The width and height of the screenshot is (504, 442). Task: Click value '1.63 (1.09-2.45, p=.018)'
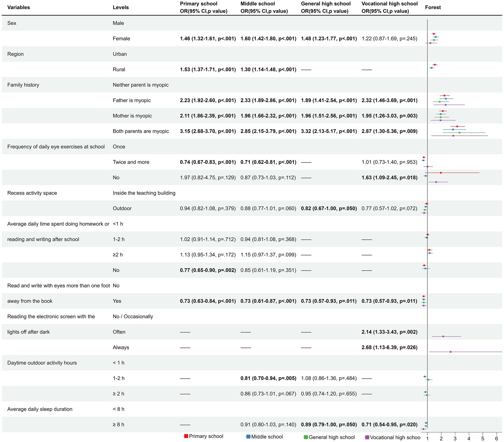point(389,177)
